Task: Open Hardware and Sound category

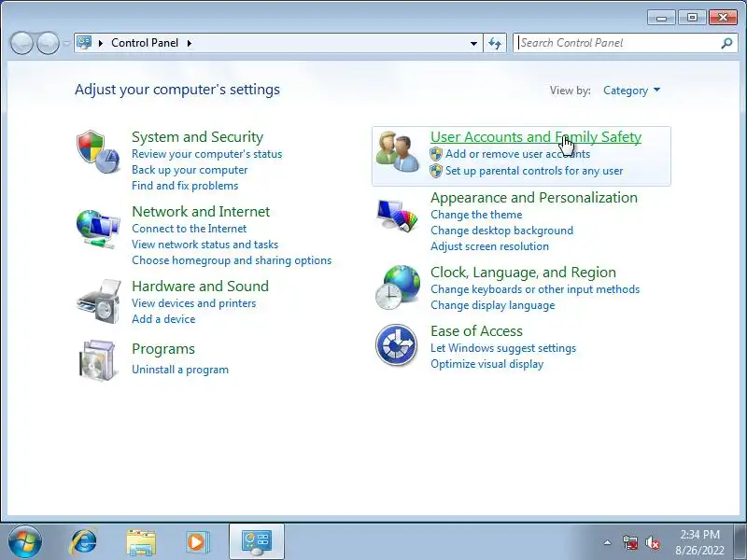Action: (200, 287)
